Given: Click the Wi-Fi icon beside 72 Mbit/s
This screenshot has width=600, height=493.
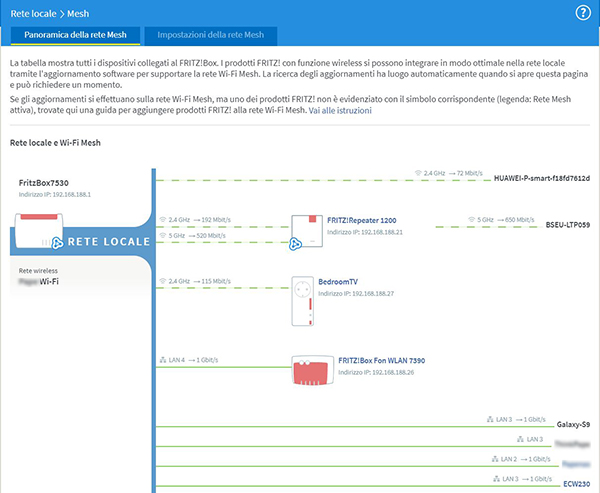Looking at the screenshot, I should click(x=418, y=173).
